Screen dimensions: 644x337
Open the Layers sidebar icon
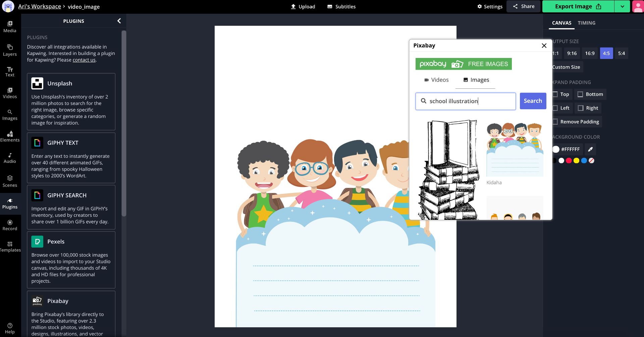point(10,50)
